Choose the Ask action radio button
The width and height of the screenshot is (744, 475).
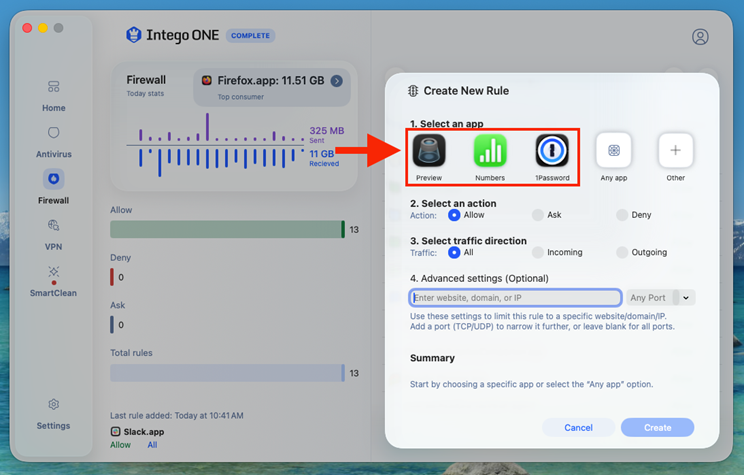pos(538,215)
